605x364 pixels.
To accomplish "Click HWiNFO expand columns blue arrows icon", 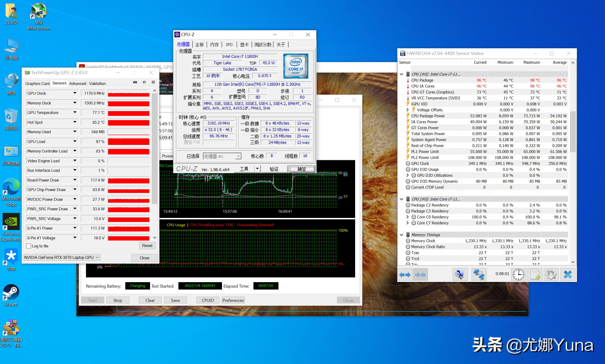I will point(405,275).
